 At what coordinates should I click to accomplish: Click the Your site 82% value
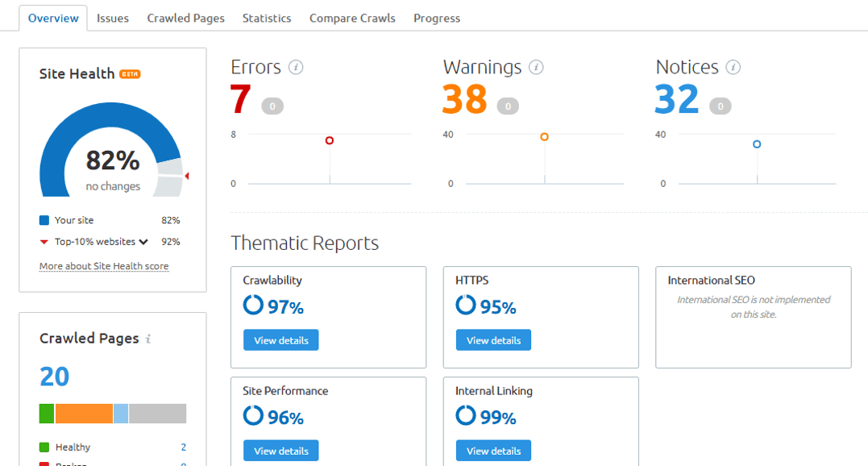pos(171,220)
